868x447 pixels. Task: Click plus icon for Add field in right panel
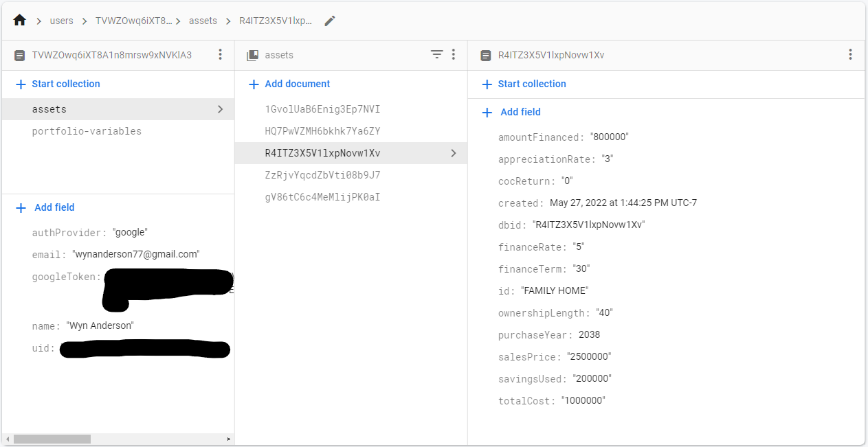(x=487, y=112)
